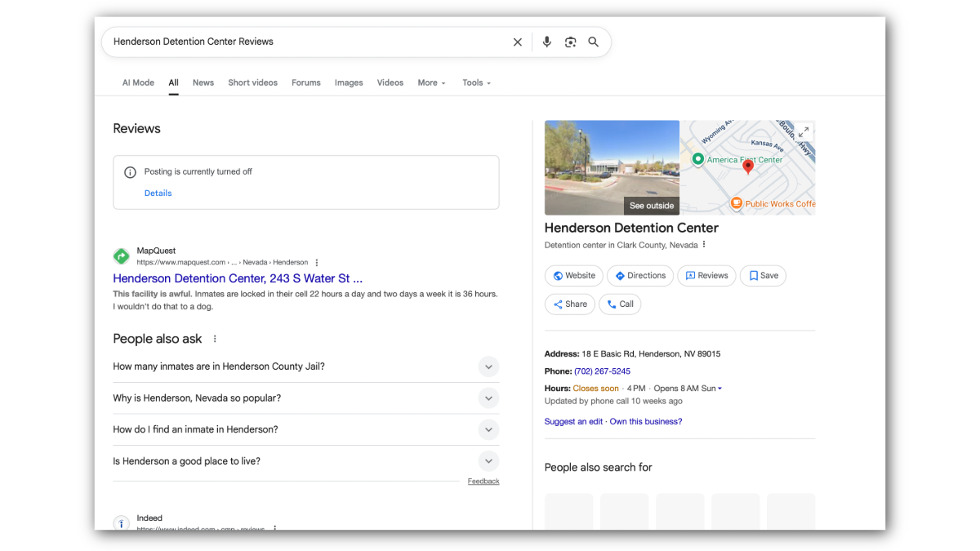Image resolution: width=980 pixels, height=551 pixels.
Task: Open Google Lens image search icon
Action: click(x=570, y=42)
